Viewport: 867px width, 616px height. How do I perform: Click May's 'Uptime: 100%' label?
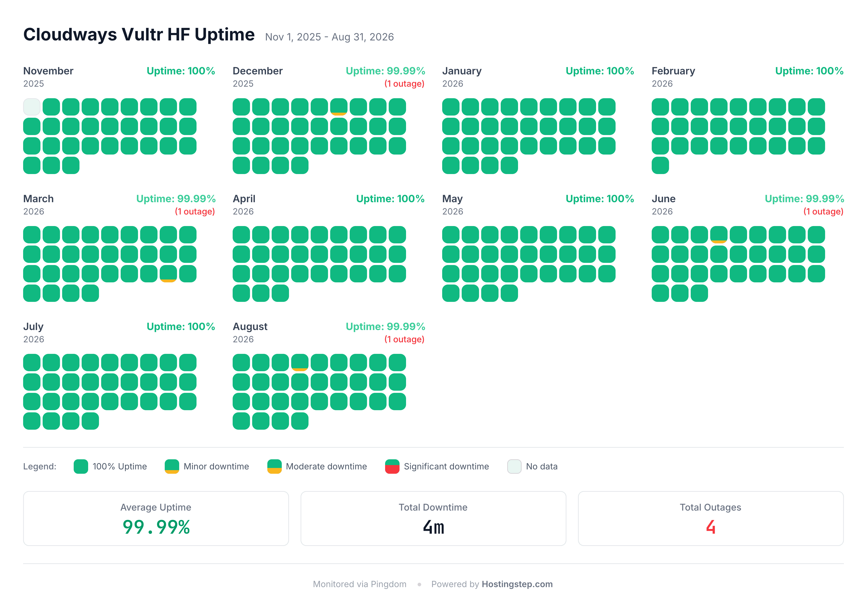pyautogui.click(x=599, y=199)
